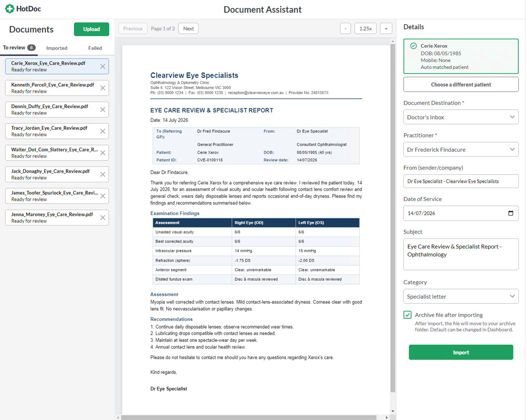The height and width of the screenshot is (420, 526).
Task: Click the down arrow of the document scrollbar
Action: (x=393, y=411)
